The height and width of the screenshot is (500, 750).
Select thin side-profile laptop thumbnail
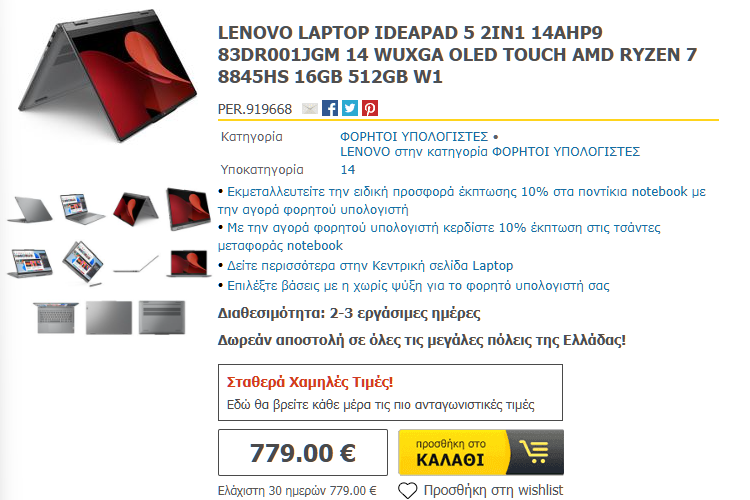136,263
